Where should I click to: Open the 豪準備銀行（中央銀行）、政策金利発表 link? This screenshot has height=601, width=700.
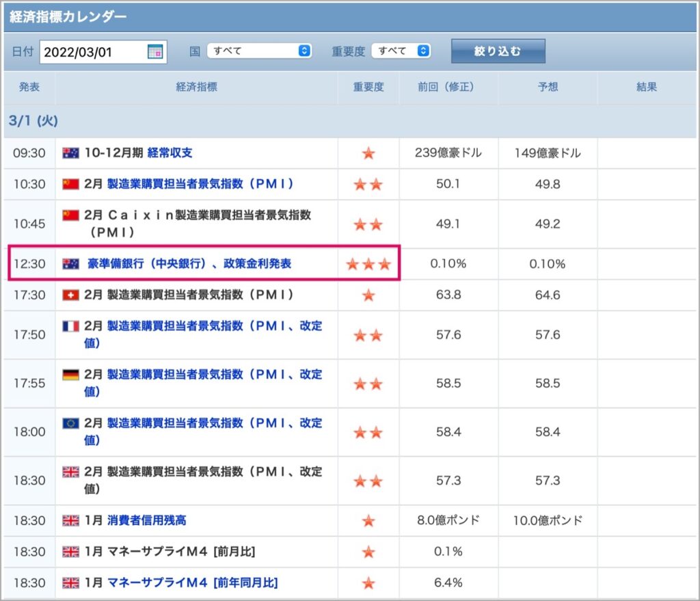189,264
